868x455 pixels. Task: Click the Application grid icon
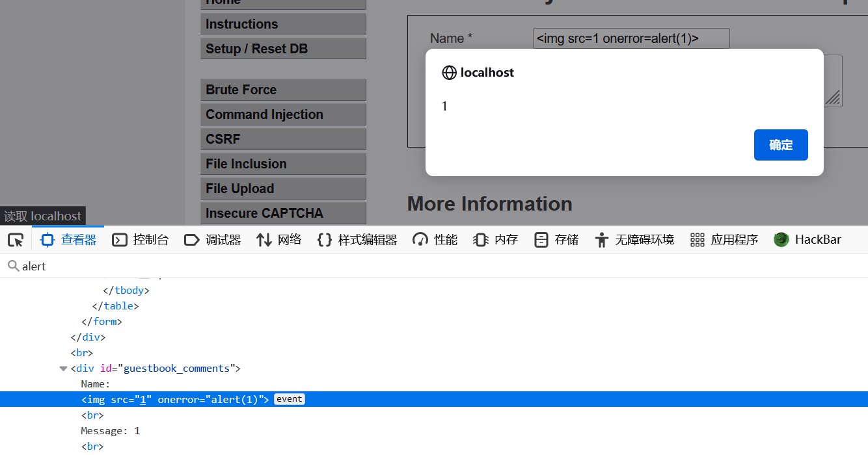coord(698,240)
